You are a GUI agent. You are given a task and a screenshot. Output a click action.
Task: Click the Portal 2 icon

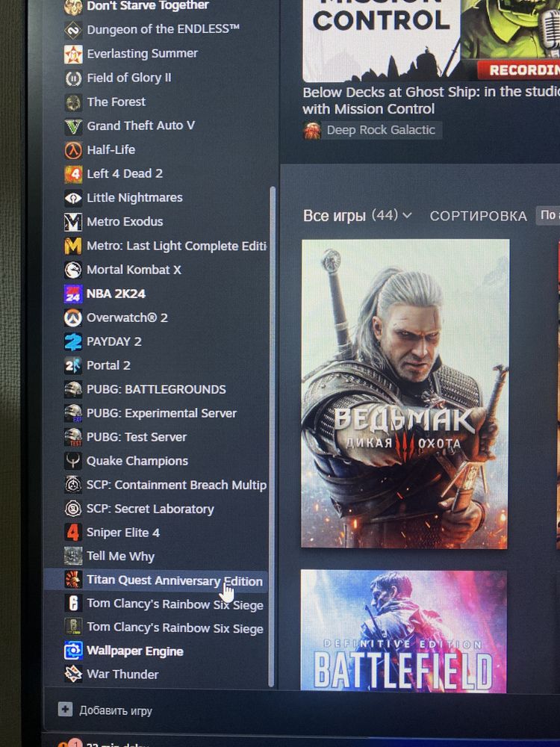(73, 365)
